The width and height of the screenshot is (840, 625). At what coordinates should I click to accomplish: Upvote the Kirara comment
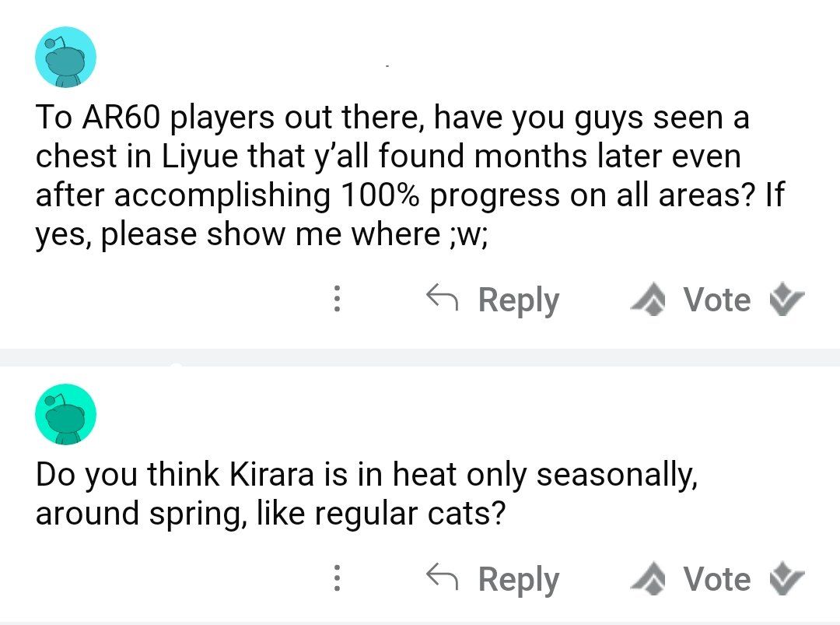[650, 580]
